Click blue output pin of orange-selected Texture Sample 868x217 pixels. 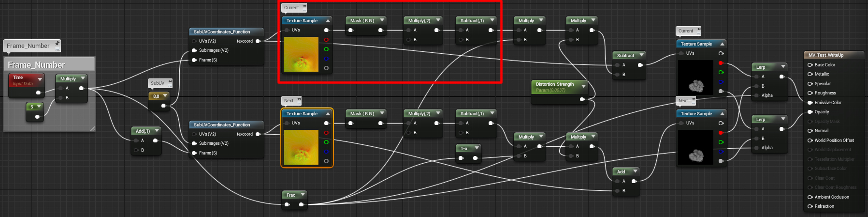[x=327, y=152]
